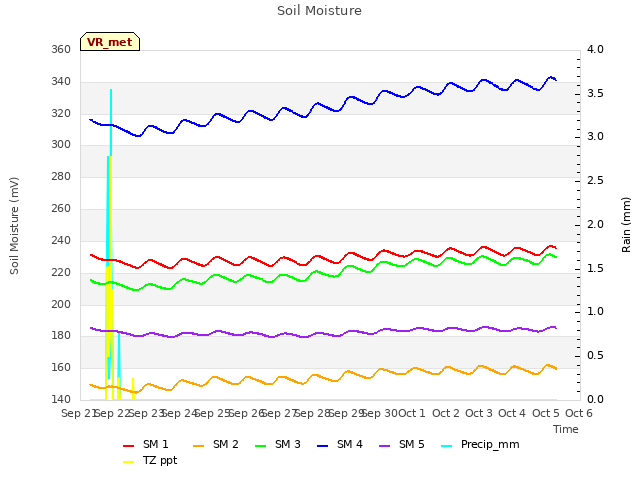Click the 160 left axis tick label
Image resolution: width=640 pixels, height=480 pixels.
61,367
